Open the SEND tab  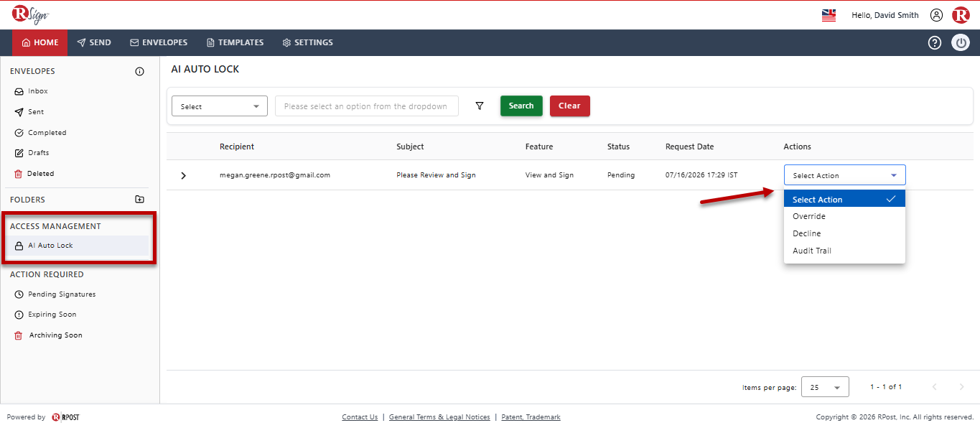tap(94, 42)
